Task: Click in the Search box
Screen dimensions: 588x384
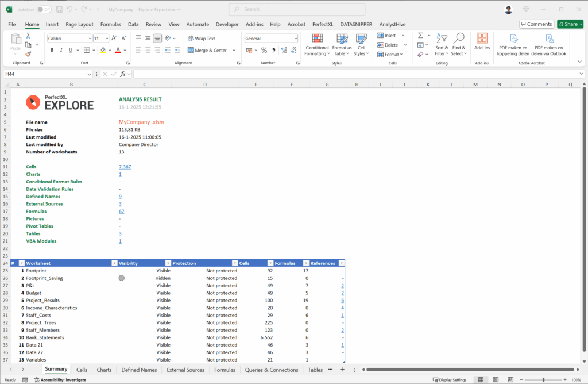Action: (297, 9)
